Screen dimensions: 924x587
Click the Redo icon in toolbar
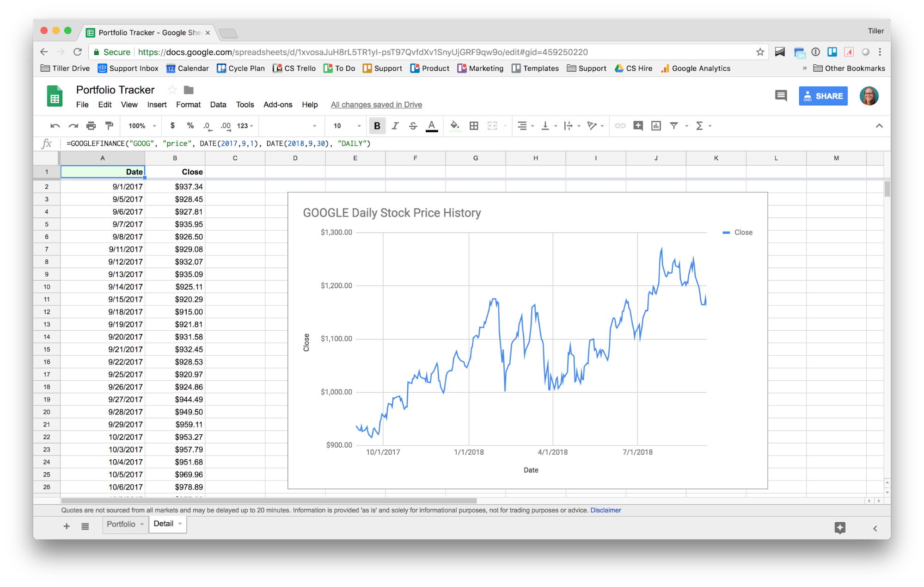[x=73, y=126]
